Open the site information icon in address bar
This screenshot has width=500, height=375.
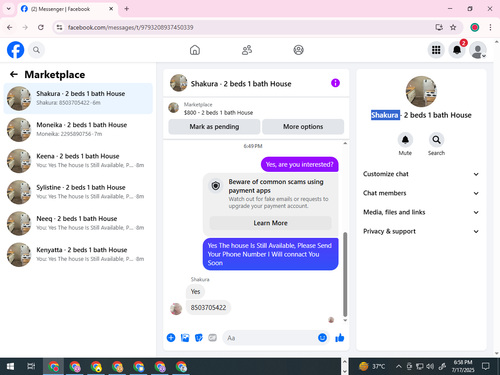59,27
